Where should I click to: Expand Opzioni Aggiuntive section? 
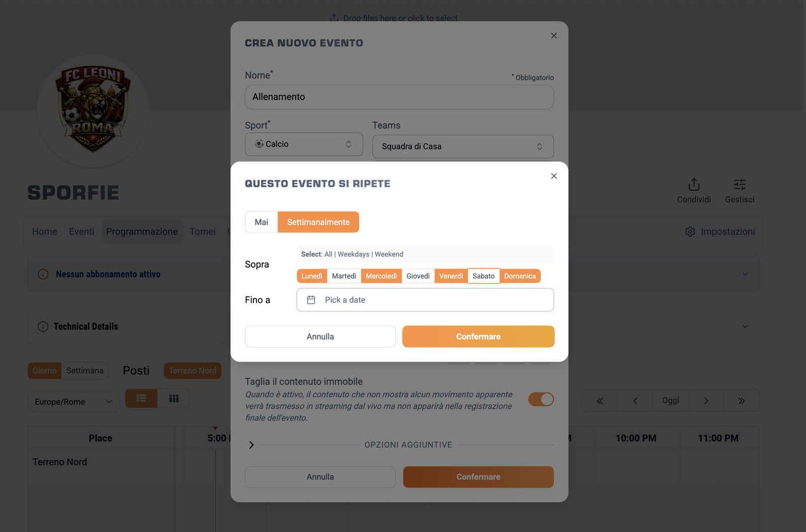pos(251,445)
